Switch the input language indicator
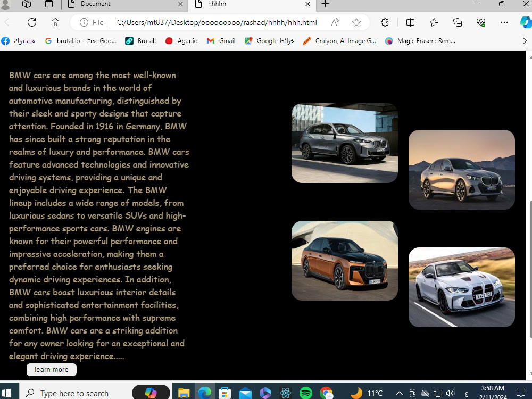 [467, 394]
